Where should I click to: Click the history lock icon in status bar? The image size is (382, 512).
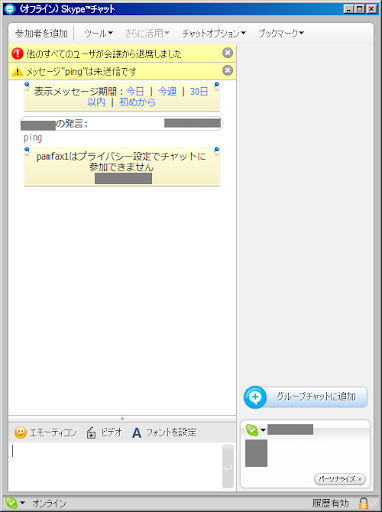pyautogui.click(x=364, y=503)
